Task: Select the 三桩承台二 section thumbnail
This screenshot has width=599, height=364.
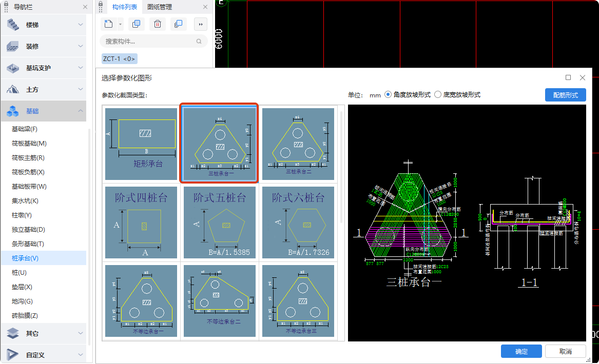Action: coord(298,144)
